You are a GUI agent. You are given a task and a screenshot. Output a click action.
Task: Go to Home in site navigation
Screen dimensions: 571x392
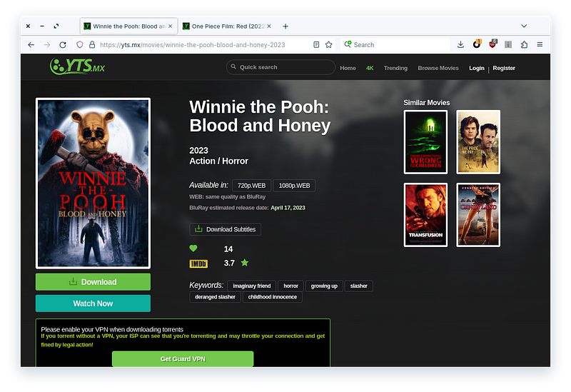pos(348,68)
